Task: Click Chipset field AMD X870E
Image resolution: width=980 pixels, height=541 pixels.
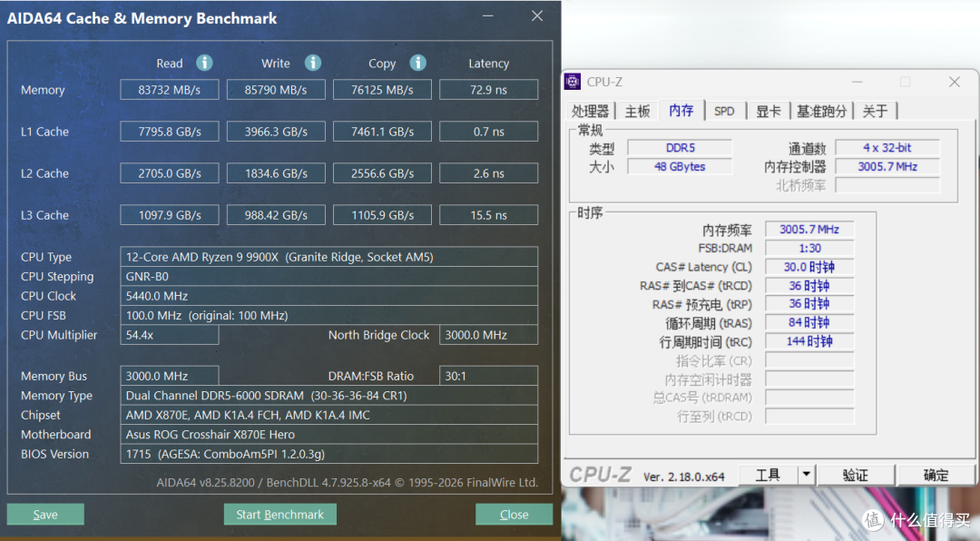Action: pyautogui.click(x=328, y=415)
